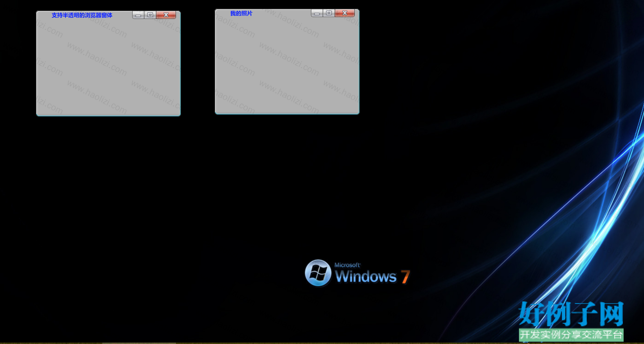644x344 pixels.
Task: Close the 我的照片 window
Action: coord(345,13)
